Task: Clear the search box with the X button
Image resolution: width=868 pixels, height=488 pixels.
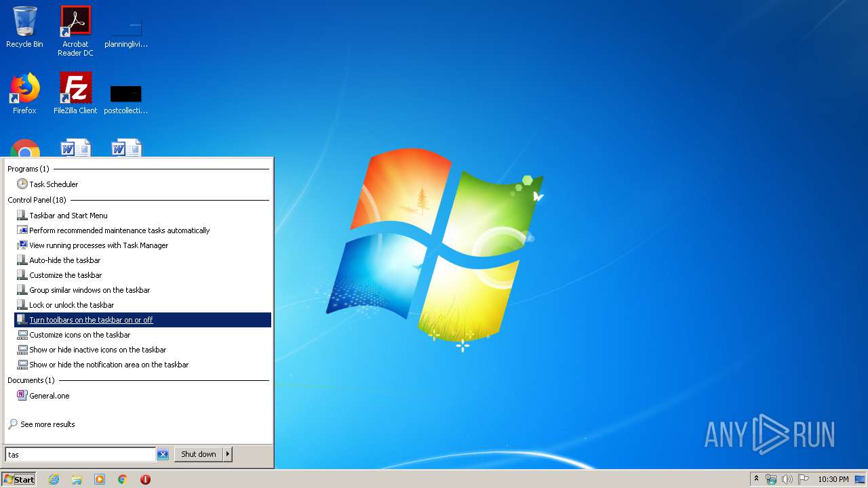Action: click(163, 455)
